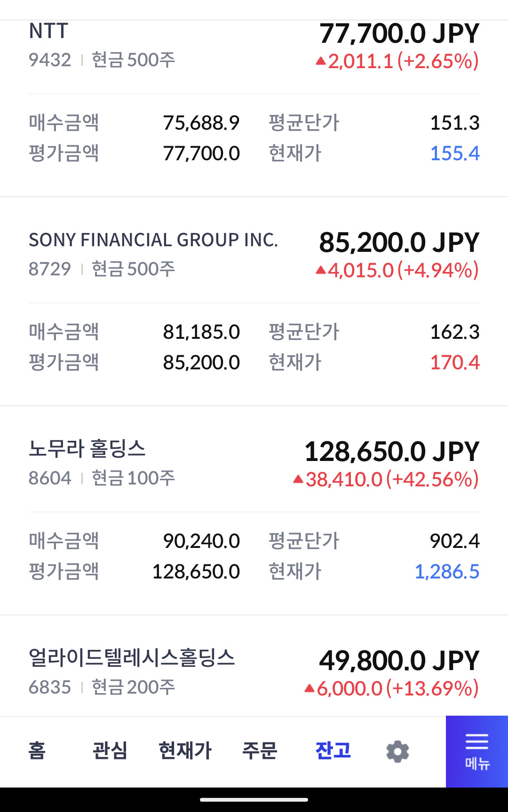
Task: Go to the 주문 tab
Action: [x=260, y=750]
